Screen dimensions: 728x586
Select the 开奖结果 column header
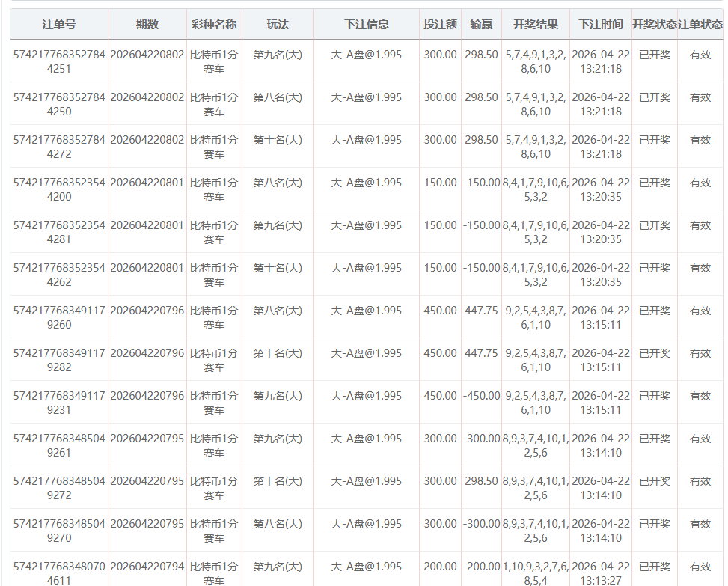[x=535, y=25]
